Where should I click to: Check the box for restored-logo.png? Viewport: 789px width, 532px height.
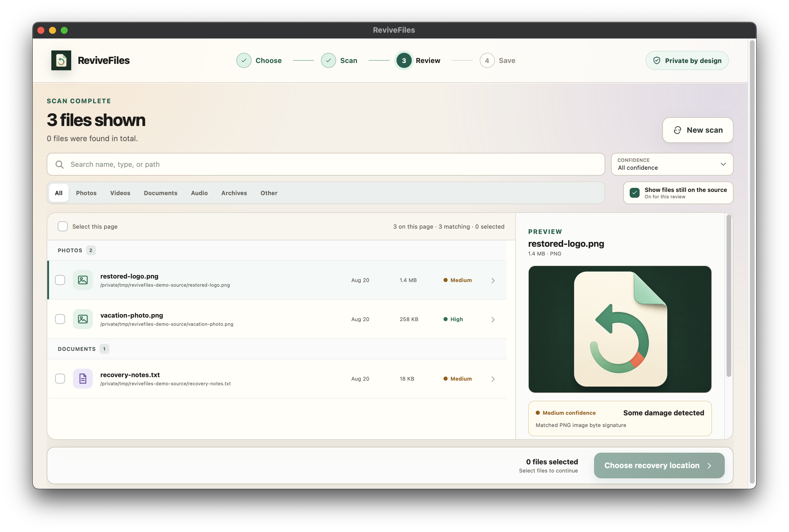(x=60, y=280)
